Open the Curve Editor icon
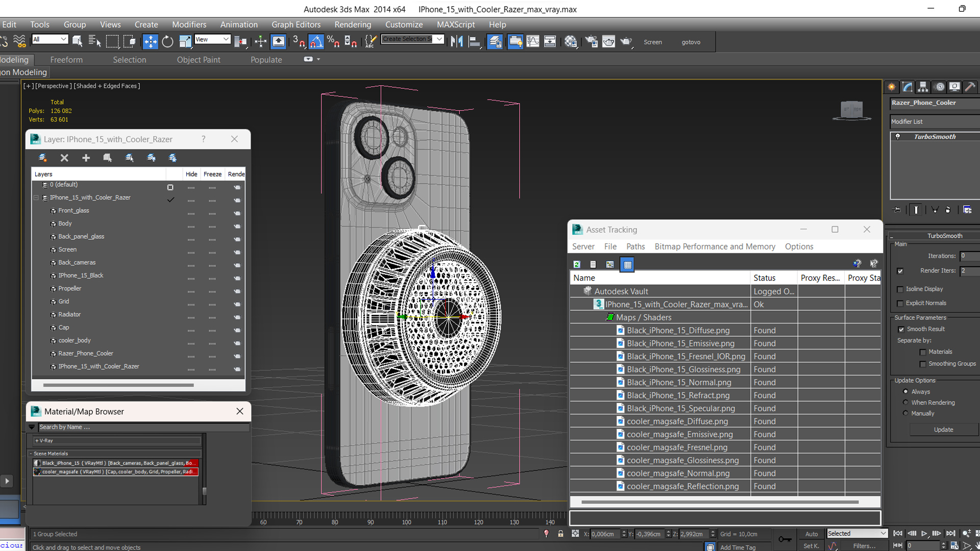This screenshot has height=551, width=980. tap(532, 41)
